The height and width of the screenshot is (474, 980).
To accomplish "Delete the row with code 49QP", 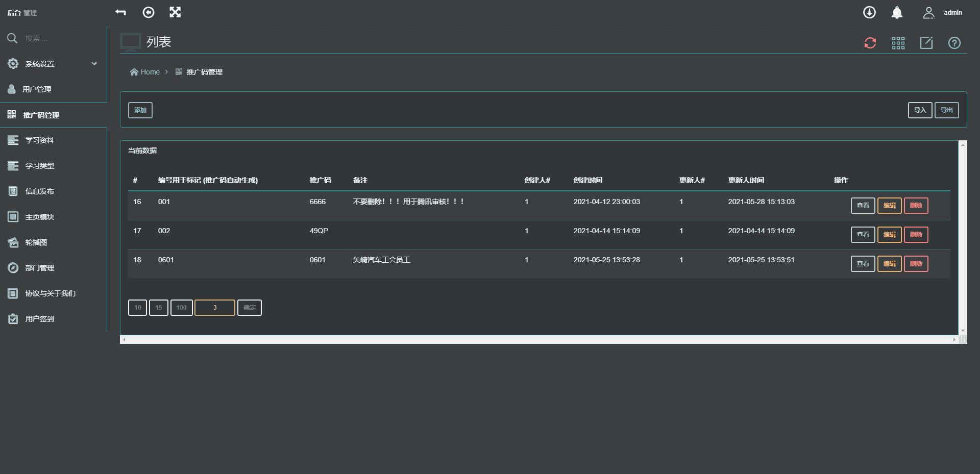I will pos(916,235).
